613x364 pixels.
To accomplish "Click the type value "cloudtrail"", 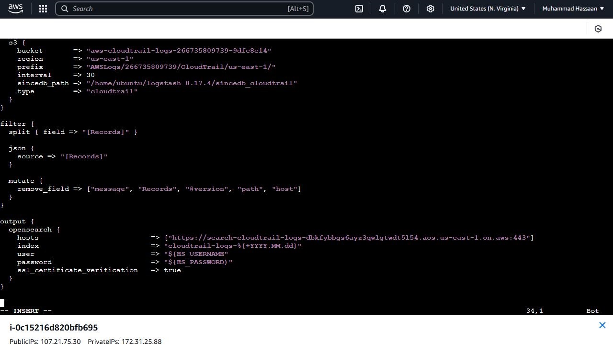I will 112,91.
